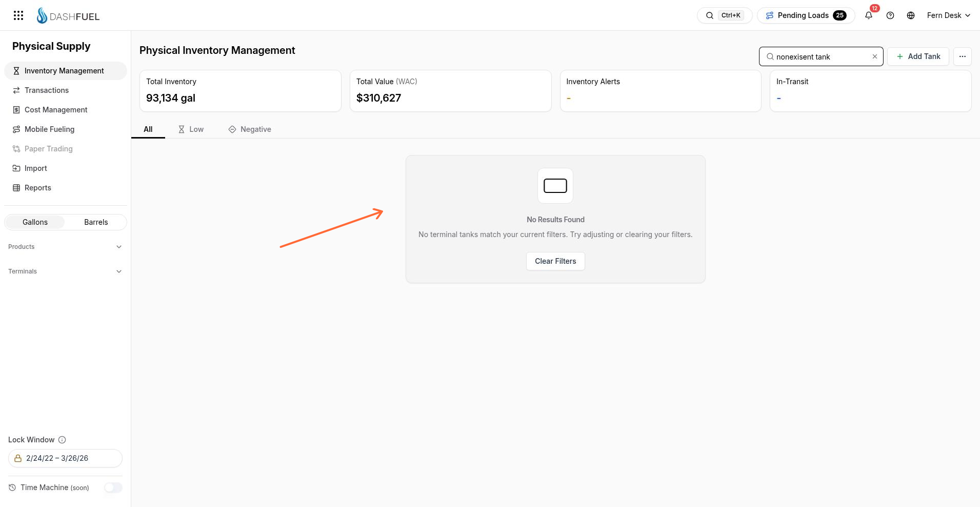Click the No Results Found heading
This screenshot has height=507, width=980.
[x=555, y=220]
